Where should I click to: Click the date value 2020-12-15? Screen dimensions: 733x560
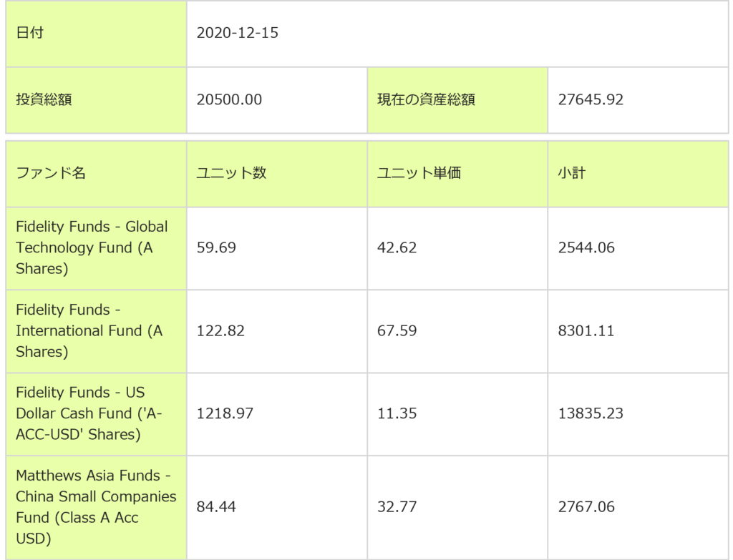click(237, 33)
